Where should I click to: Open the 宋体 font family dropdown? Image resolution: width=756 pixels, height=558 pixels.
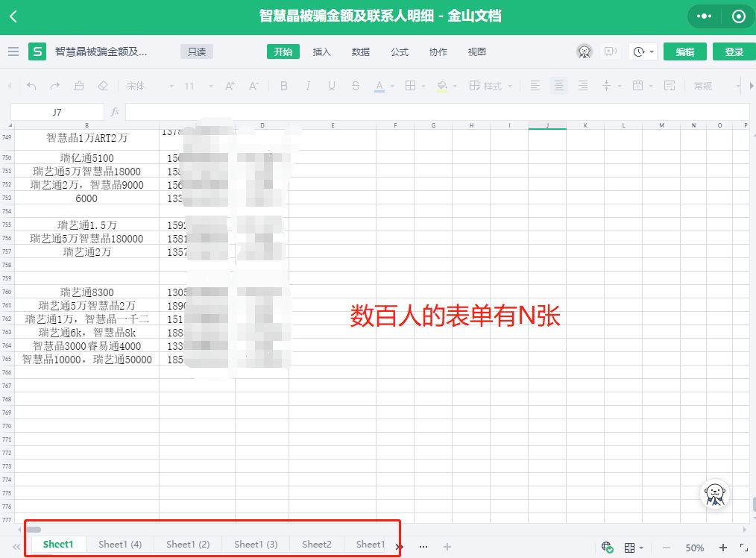click(x=149, y=86)
